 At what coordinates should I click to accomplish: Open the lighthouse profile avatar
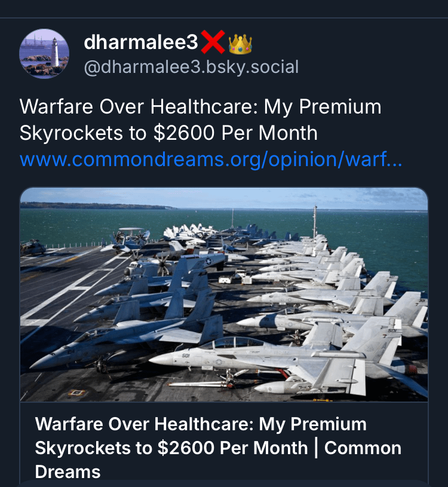pyautogui.click(x=44, y=53)
